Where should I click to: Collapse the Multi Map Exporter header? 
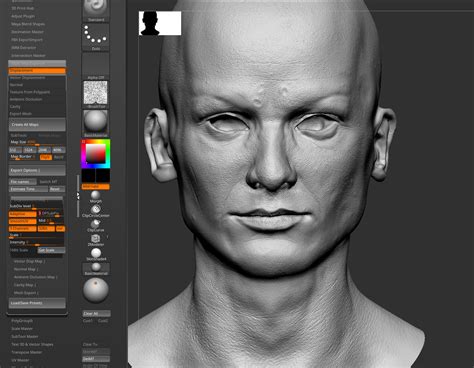point(37,63)
